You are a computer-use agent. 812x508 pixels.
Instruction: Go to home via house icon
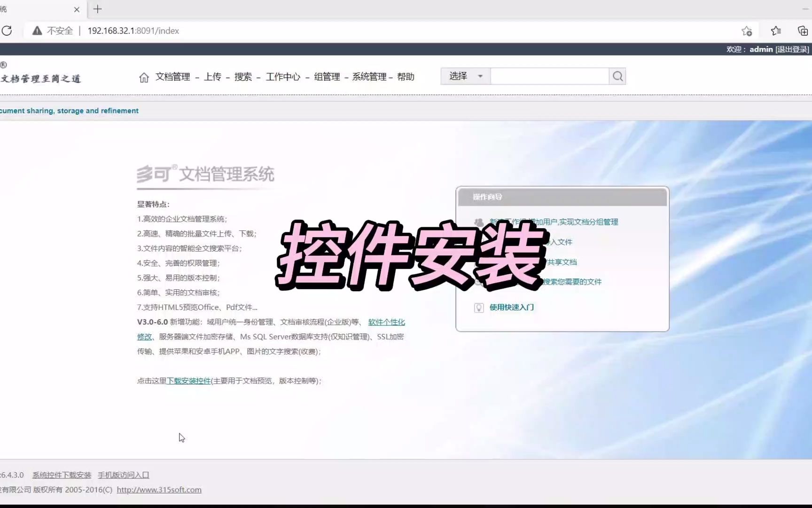(144, 77)
